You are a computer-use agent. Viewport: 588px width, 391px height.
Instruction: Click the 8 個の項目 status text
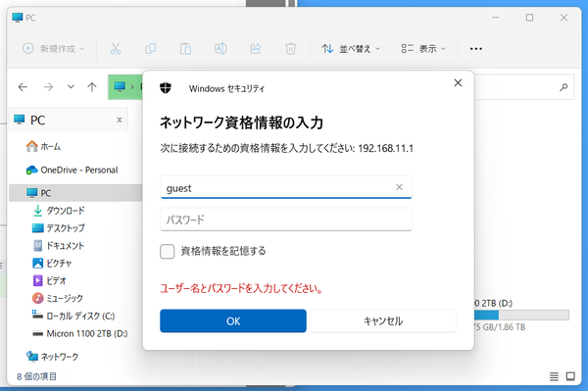pyautogui.click(x=37, y=376)
